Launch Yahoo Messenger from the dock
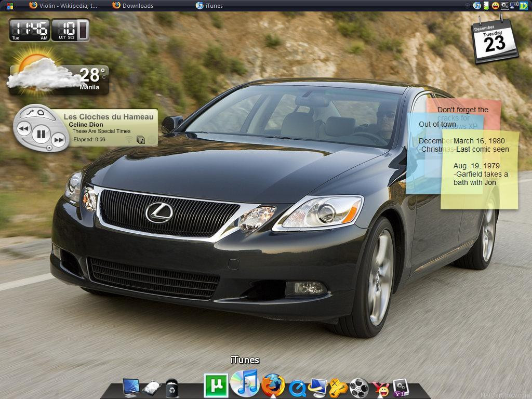 (x=381, y=389)
